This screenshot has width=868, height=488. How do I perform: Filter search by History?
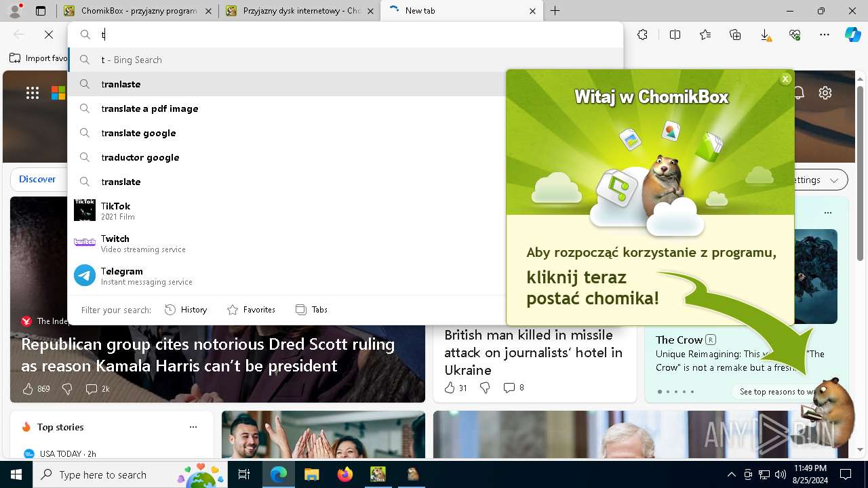tap(186, 310)
